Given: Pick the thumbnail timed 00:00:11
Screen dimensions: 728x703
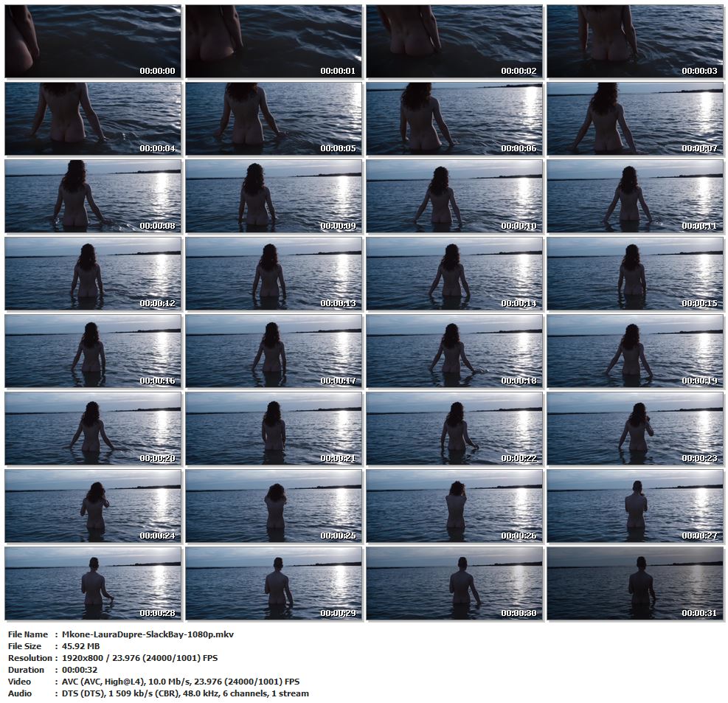Looking at the screenshot, I should tap(635, 196).
